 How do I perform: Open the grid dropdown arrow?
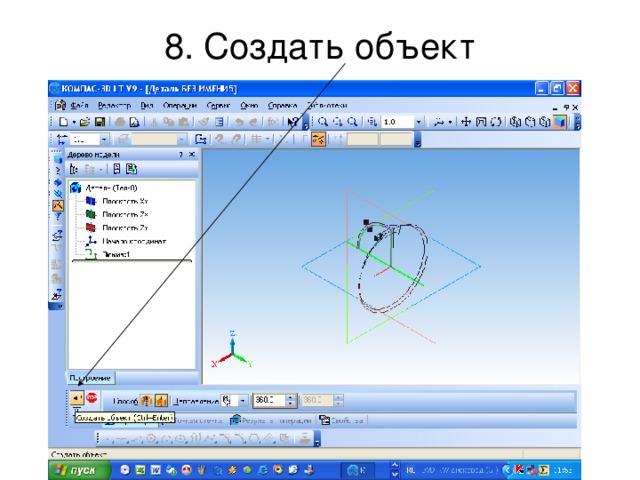pyautogui.click(x=267, y=139)
